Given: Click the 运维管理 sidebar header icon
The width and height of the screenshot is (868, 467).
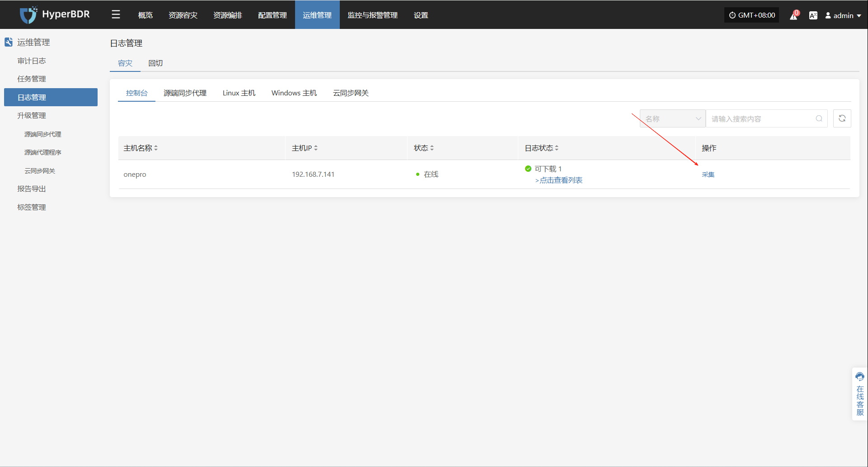Looking at the screenshot, I should pos(9,42).
